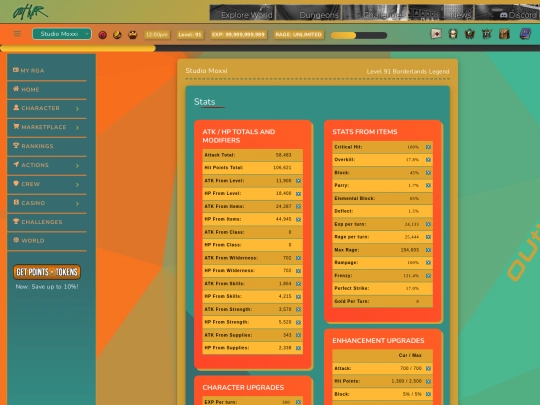Show info for HP From Supplies
This screenshot has width=540, height=405.
pyautogui.click(x=298, y=348)
